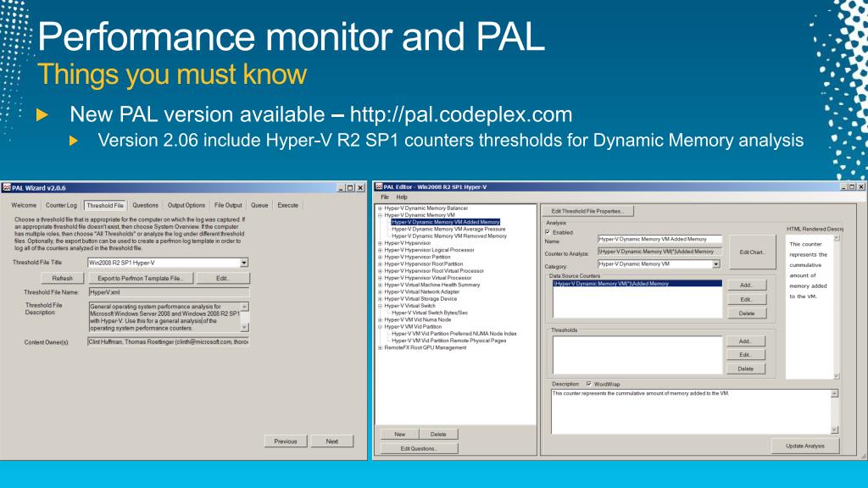The image size is (868, 488).
Task: Expand Hyper-V Virtual Network Adapter node
Action: point(381,292)
